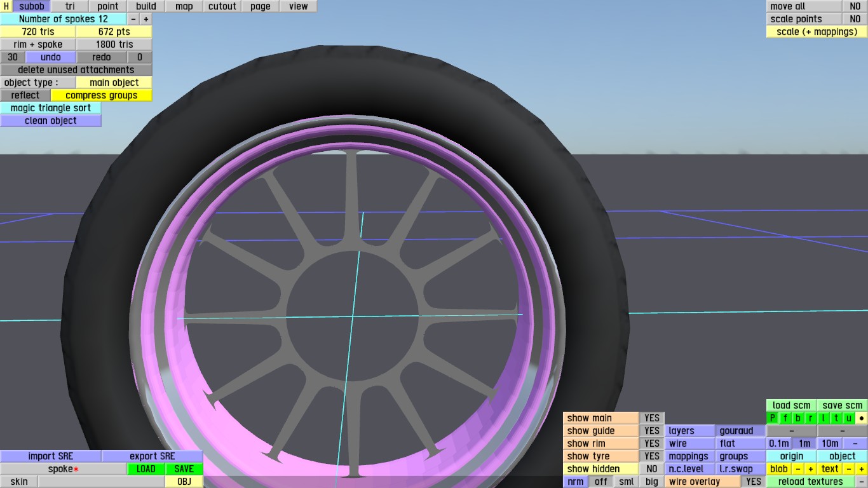Open the page tab

(261, 6)
